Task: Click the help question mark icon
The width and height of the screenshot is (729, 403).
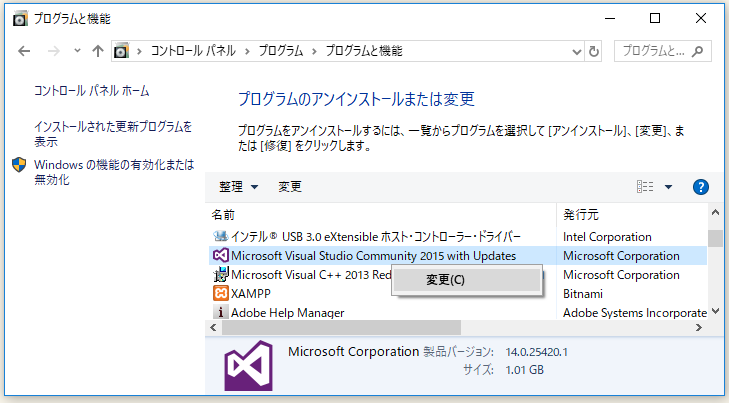Action: 700,187
